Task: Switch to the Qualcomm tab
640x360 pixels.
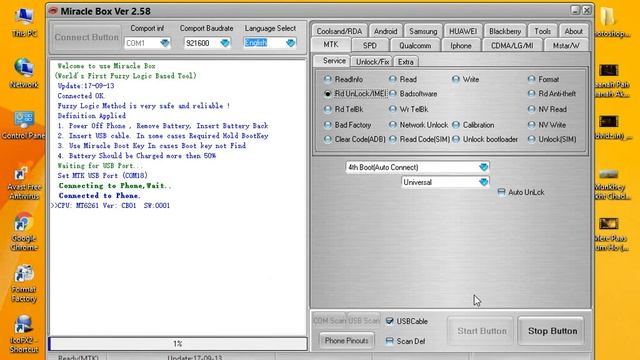Action: click(x=415, y=45)
